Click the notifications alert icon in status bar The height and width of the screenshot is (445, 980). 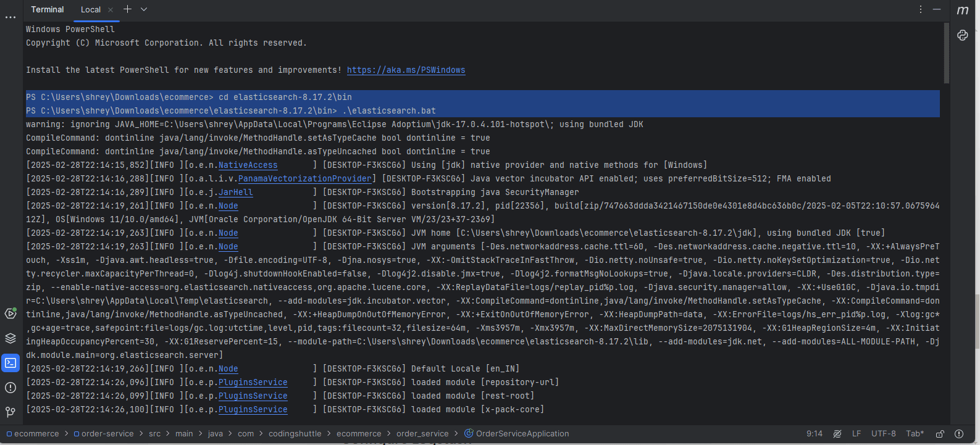959,434
